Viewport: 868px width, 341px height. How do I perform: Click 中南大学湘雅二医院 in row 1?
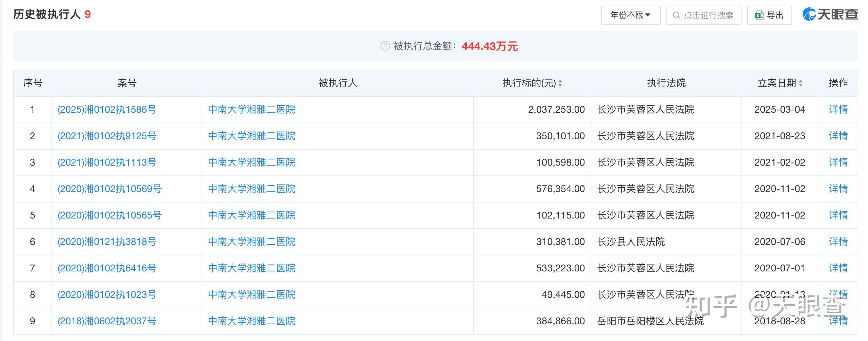[252, 110]
